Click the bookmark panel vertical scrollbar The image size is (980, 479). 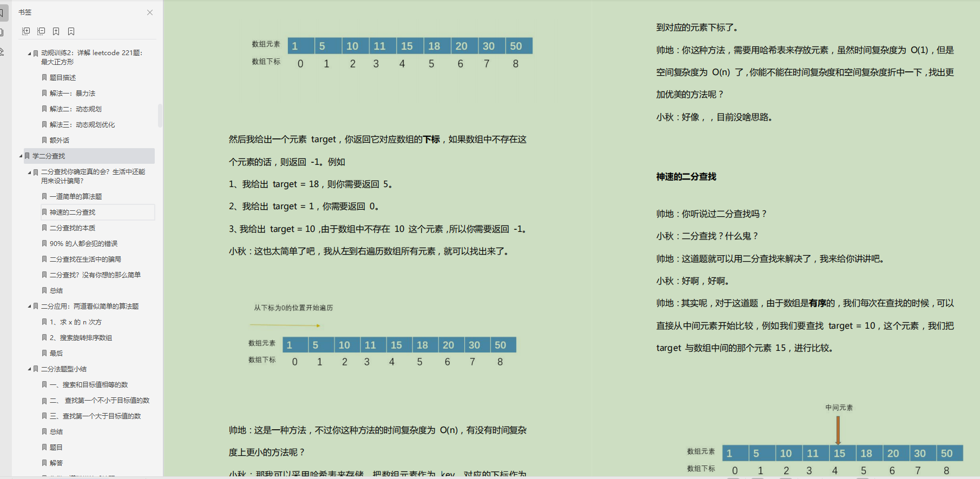click(x=160, y=116)
